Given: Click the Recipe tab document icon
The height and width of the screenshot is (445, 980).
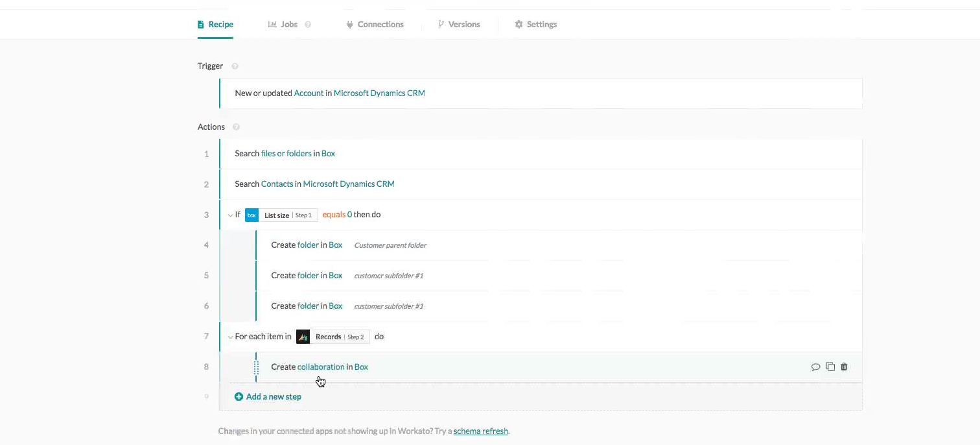Looking at the screenshot, I should click(x=201, y=25).
